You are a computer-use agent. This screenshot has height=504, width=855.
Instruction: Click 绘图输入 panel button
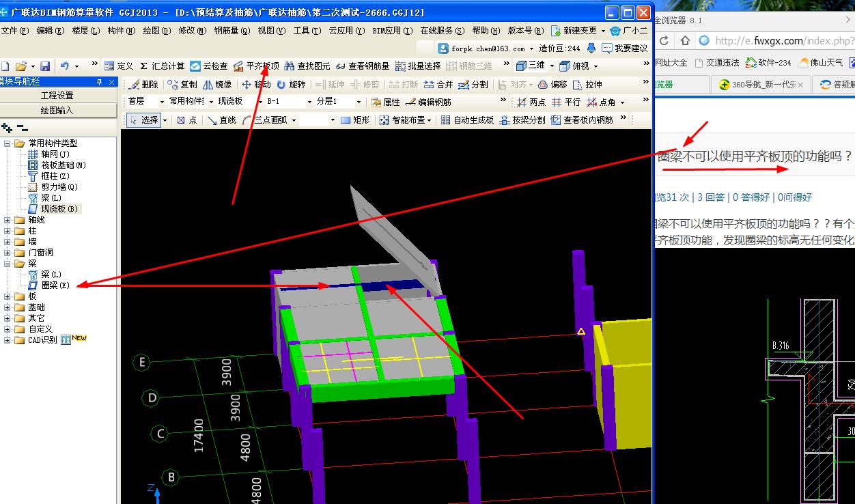[57, 110]
